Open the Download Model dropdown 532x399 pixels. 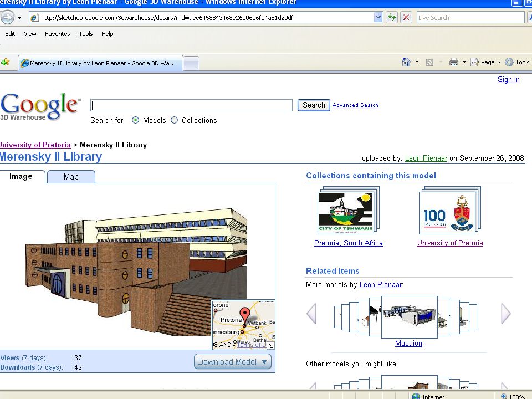point(233,362)
